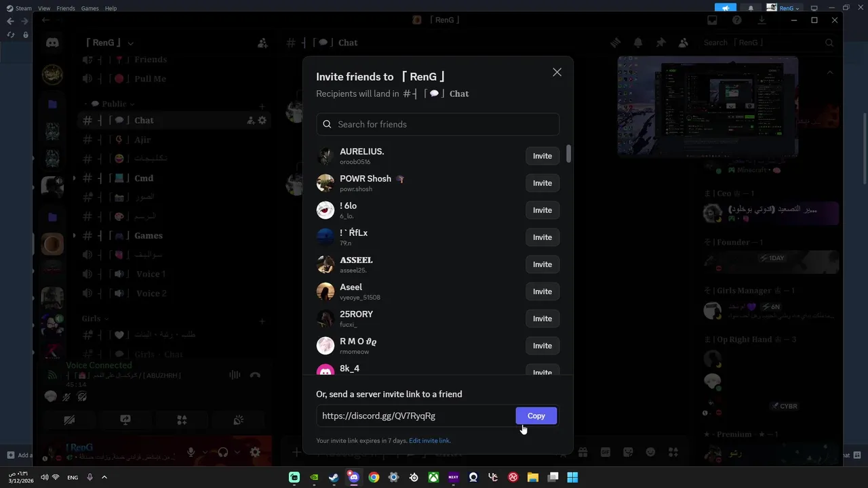The width and height of the screenshot is (868, 488).
Task: Invite ASSEEL (asseel25.) to RenG
Action: point(542,264)
